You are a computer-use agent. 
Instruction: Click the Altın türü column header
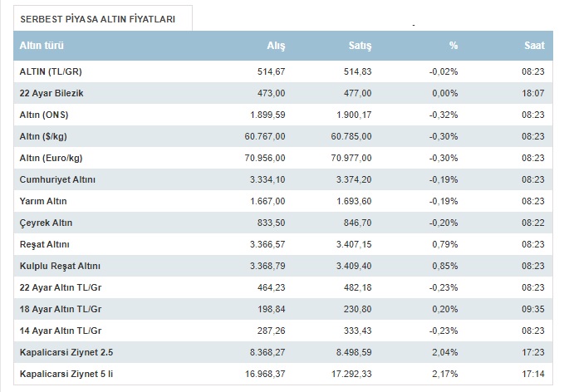[x=43, y=46]
